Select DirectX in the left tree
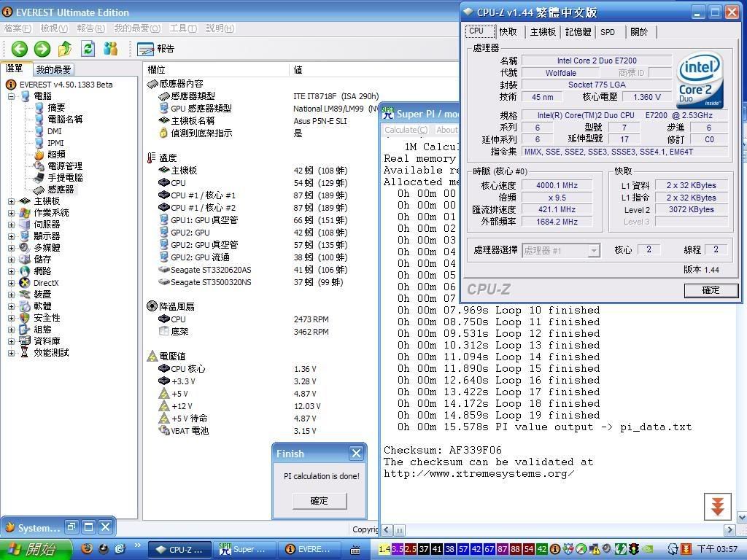This screenshot has height=560, width=747. (x=45, y=283)
